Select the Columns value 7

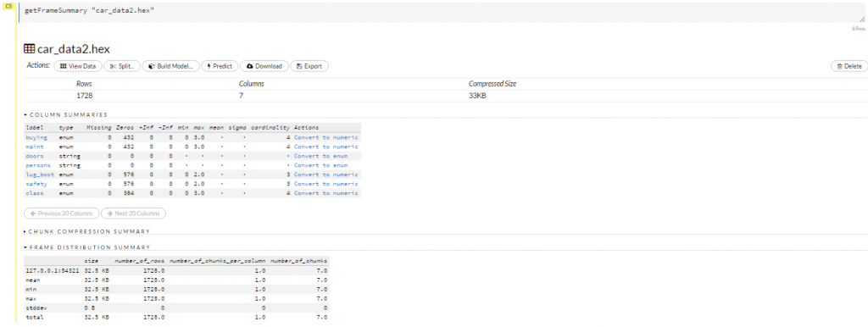click(x=241, y=96)
